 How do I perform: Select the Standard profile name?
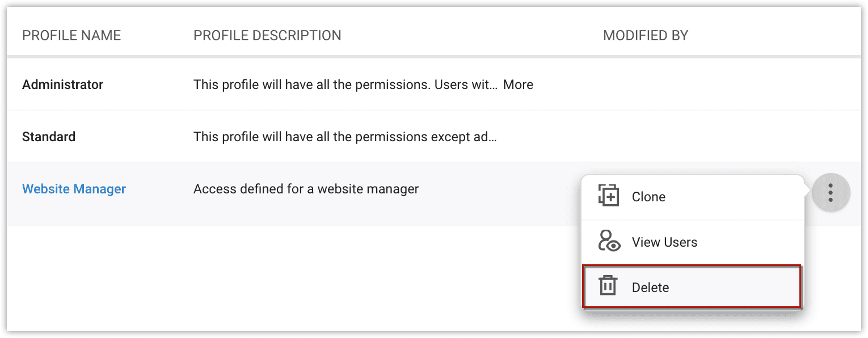tap(49, 137)
